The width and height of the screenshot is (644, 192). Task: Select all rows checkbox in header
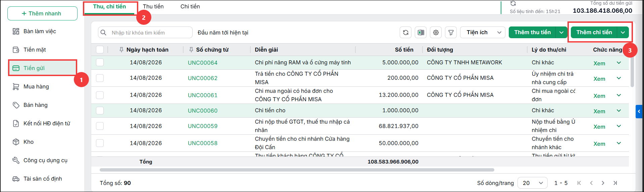click(100, 50)
